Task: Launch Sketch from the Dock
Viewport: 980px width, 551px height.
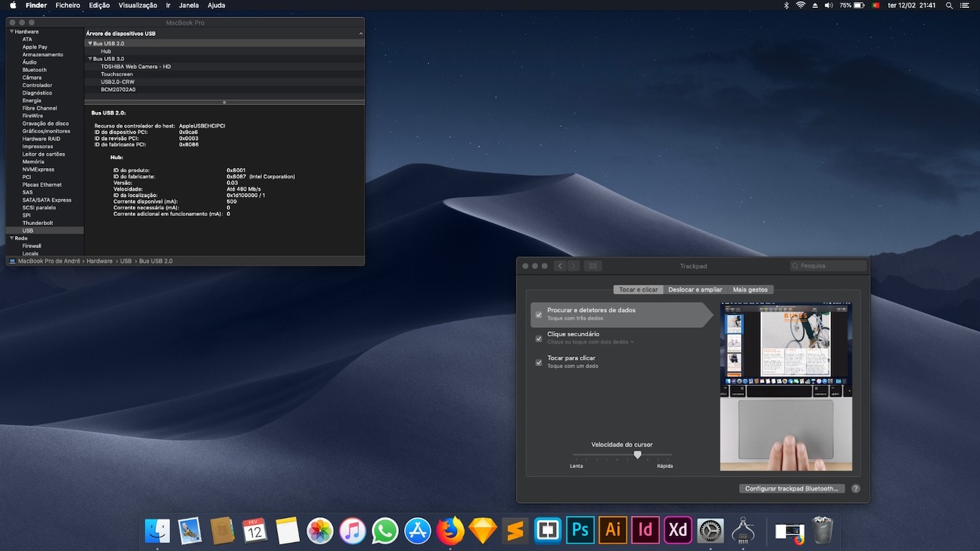Action: [483, 531]
